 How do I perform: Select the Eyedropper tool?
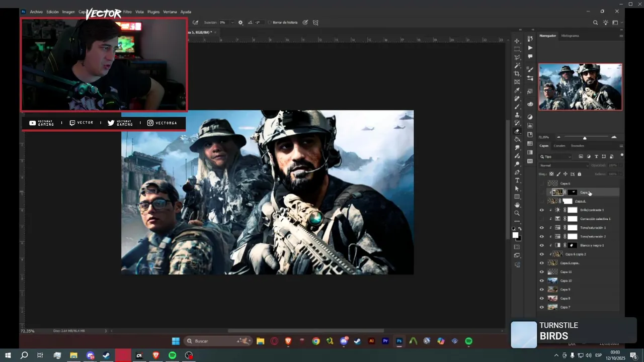pos(517,90)
